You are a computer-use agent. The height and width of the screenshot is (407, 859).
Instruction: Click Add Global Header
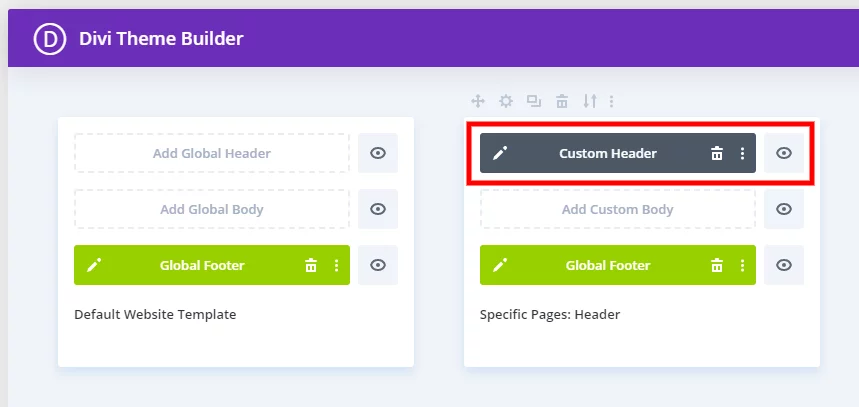211,153
